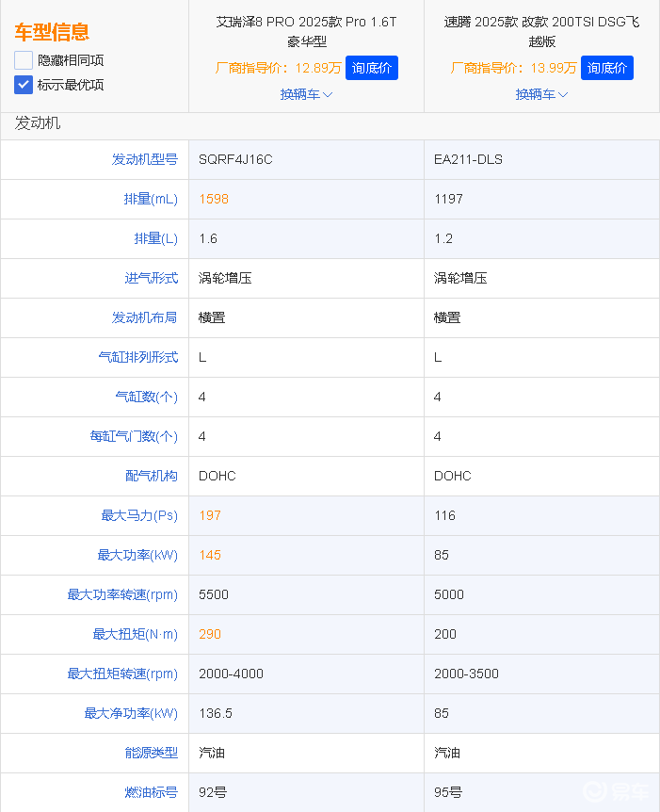Click the 发动机型号 parameter link
This screenshot has width=660, height=812.
click(x=145, y=159)
